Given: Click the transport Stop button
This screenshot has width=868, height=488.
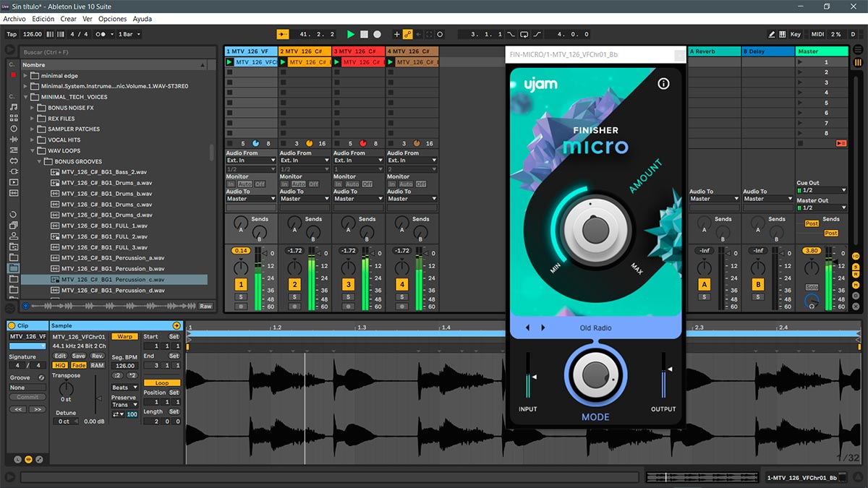Looking at the screenshot, I should pos(364,34).
